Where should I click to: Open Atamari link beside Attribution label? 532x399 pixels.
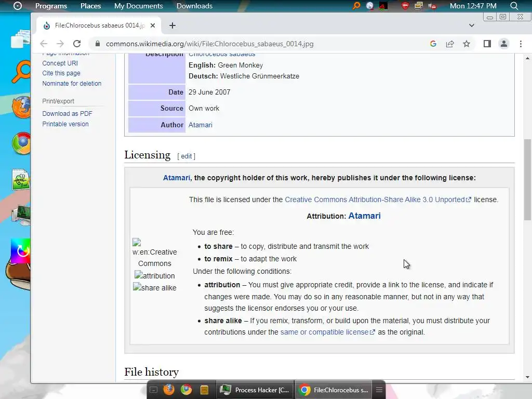(364, 216)
